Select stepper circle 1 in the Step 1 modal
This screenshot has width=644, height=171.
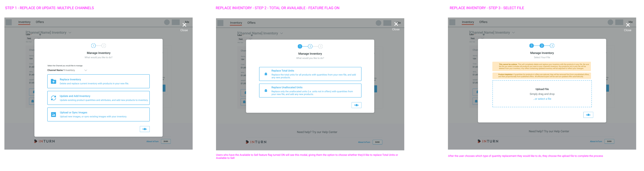93,46
